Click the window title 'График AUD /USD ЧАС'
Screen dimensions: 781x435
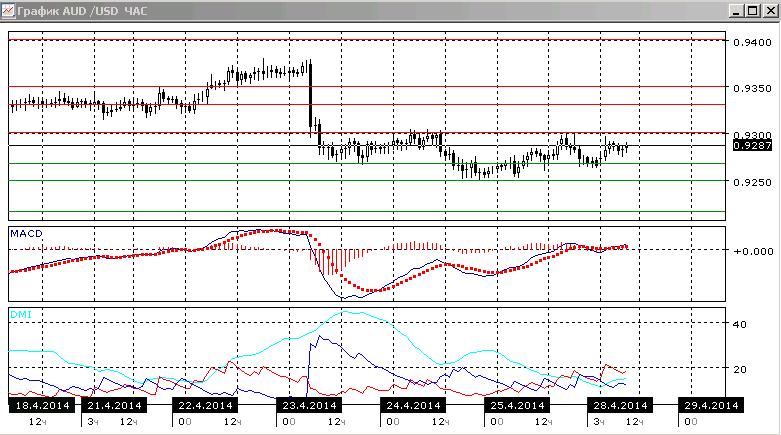pyautogui.click(x=82, y=11)
